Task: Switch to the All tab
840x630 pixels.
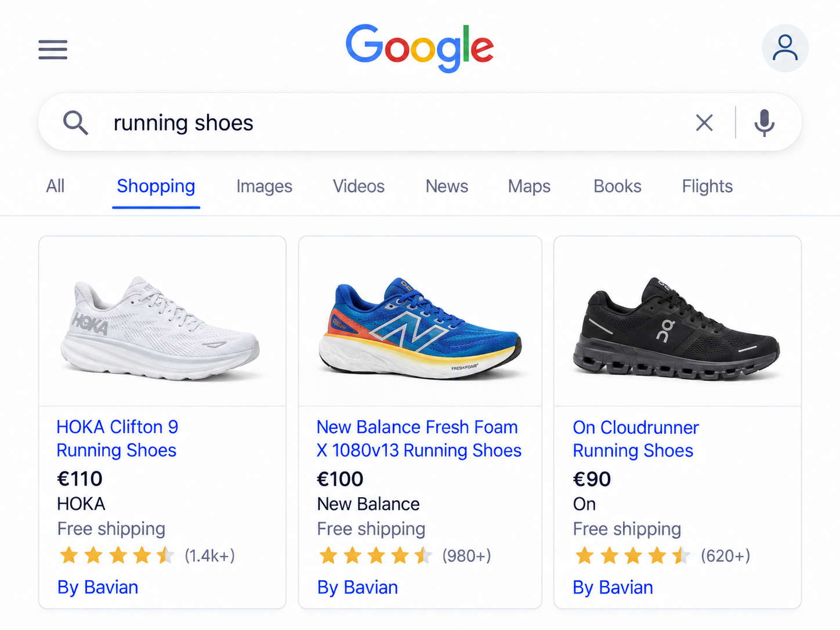Action: [55, 186]
